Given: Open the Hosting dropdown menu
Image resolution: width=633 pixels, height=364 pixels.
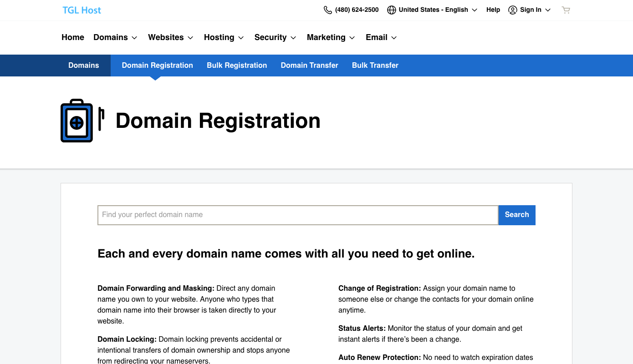Looking at the screenshot, I should [x=224, y=37].
